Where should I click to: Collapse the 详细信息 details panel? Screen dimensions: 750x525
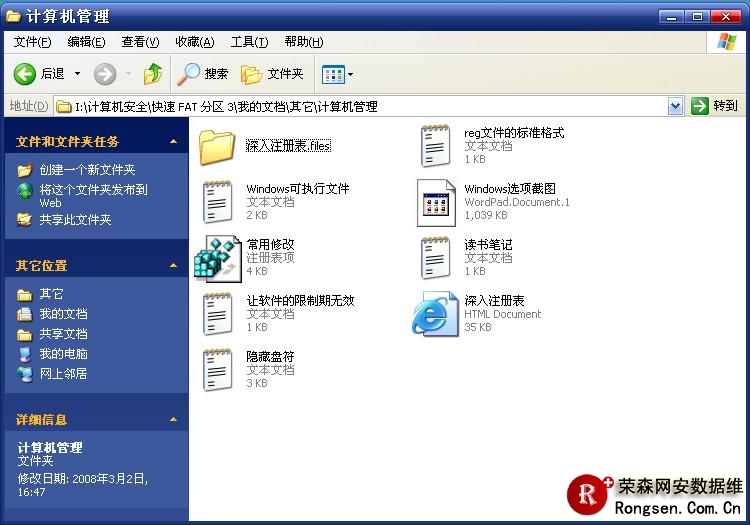click(x=173, y=420)
